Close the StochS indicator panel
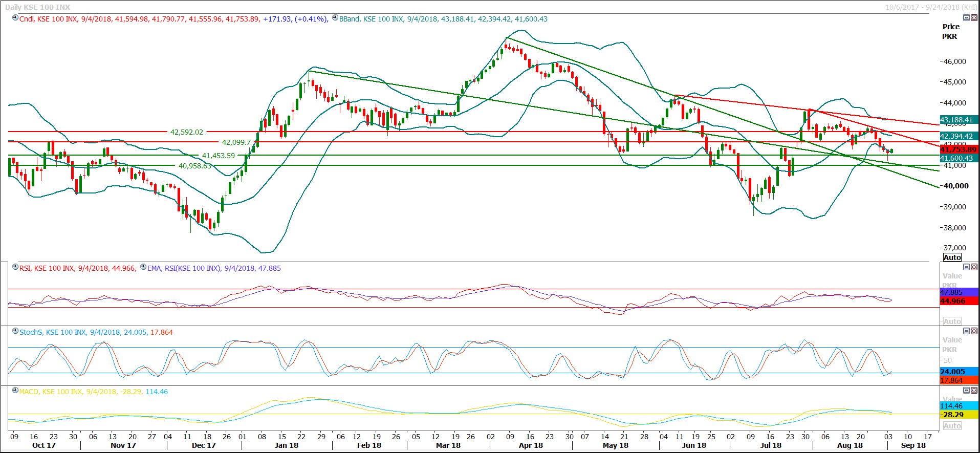This screenshot has height=453, width=980. [974, 331]
